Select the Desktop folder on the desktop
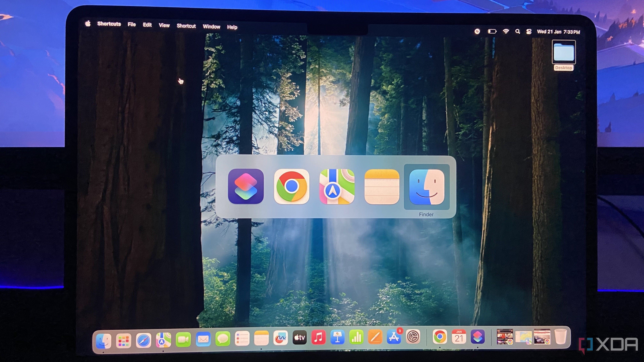 tap(564, 55)
